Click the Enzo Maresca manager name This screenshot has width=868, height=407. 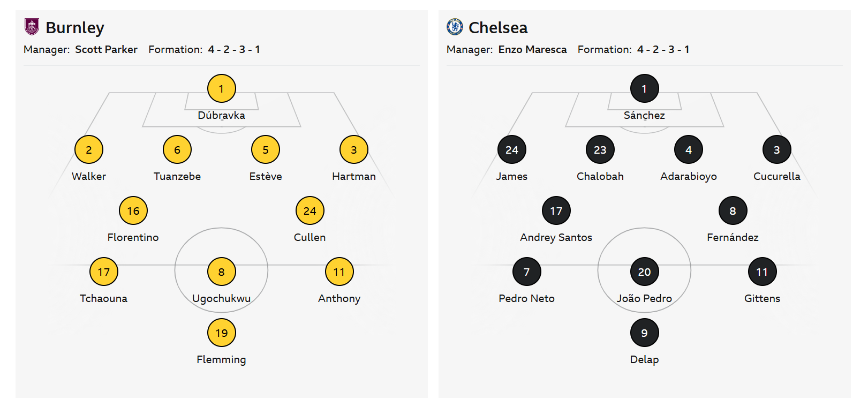[532, 49]
